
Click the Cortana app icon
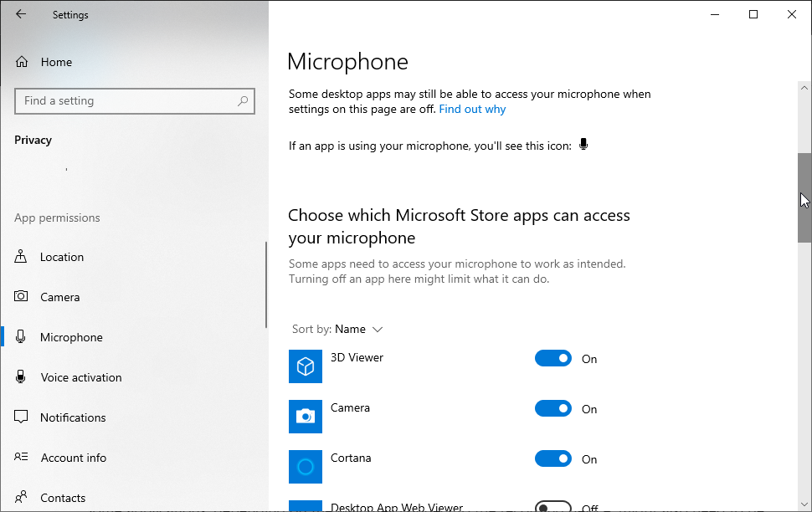tap(306, 467)
